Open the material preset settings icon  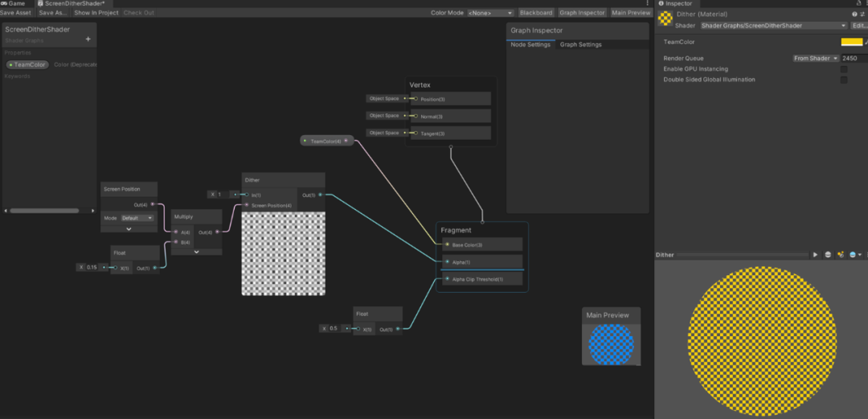(x=861, y=14)
